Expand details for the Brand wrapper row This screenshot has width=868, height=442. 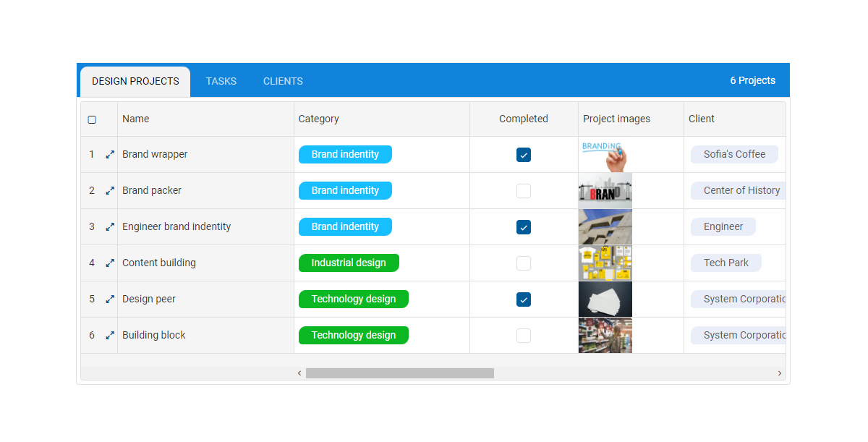click(110, 154)
